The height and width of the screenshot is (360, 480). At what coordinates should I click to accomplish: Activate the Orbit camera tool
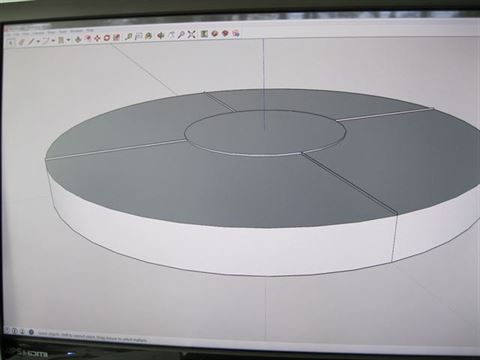pos(161,35)
